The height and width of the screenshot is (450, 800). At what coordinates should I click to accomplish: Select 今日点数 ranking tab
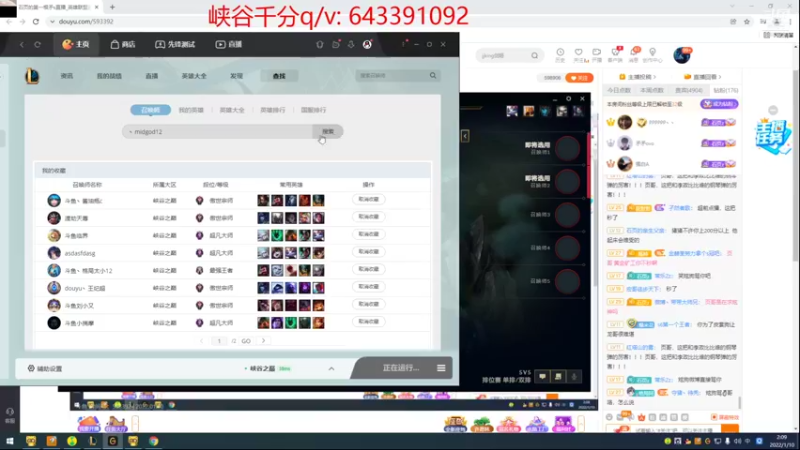pyautogui.click(x=619, y=90)
